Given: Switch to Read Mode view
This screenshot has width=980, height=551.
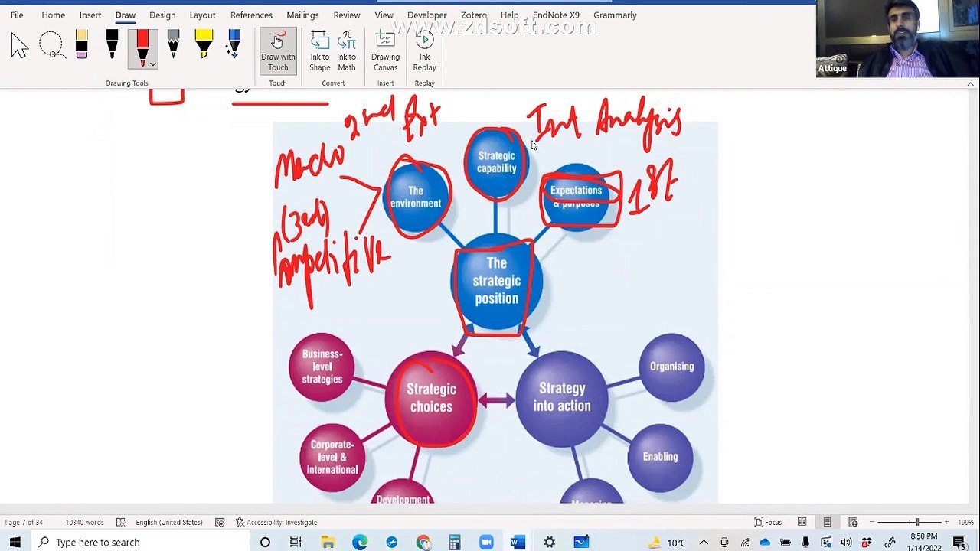Looking at the screenshot, I should [x=802, y=522].
